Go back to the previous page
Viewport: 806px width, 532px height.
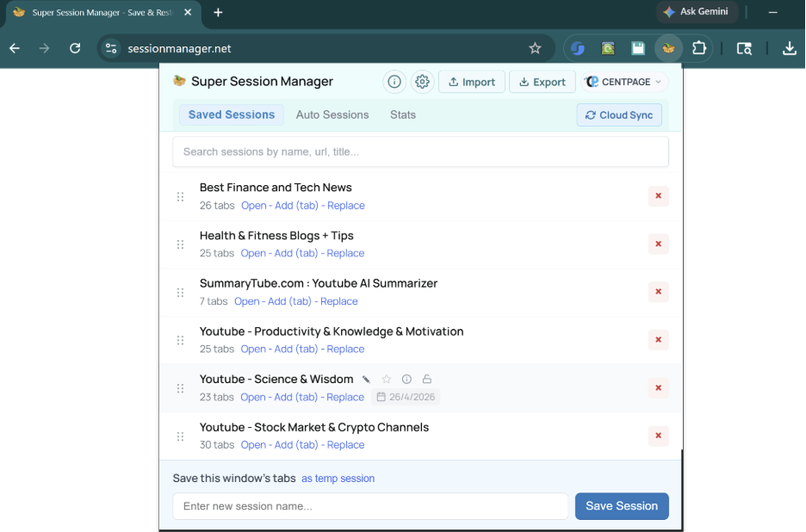point(15,48)
